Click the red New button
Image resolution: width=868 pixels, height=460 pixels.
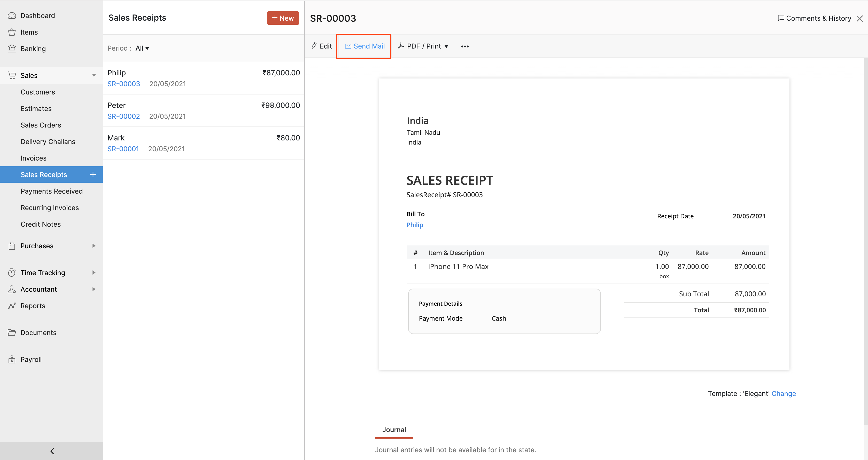pyautogui.click(x=283, y=18)
